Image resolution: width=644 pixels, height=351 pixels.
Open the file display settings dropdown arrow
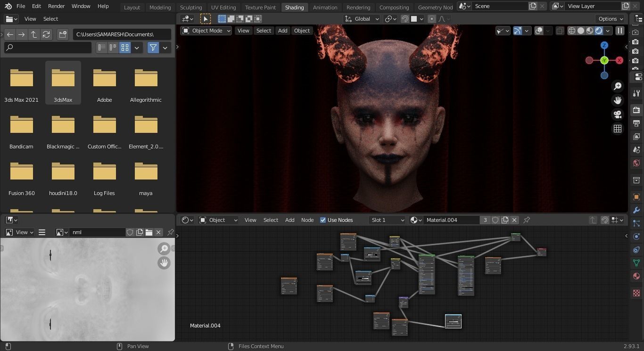click(137, 48)
